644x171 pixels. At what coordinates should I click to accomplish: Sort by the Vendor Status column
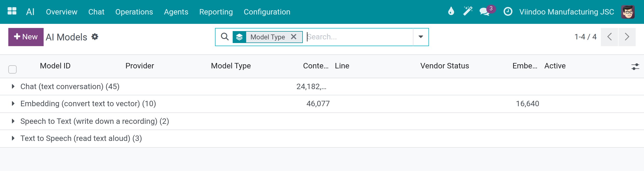pyautogui.click(x=445, y=66)
